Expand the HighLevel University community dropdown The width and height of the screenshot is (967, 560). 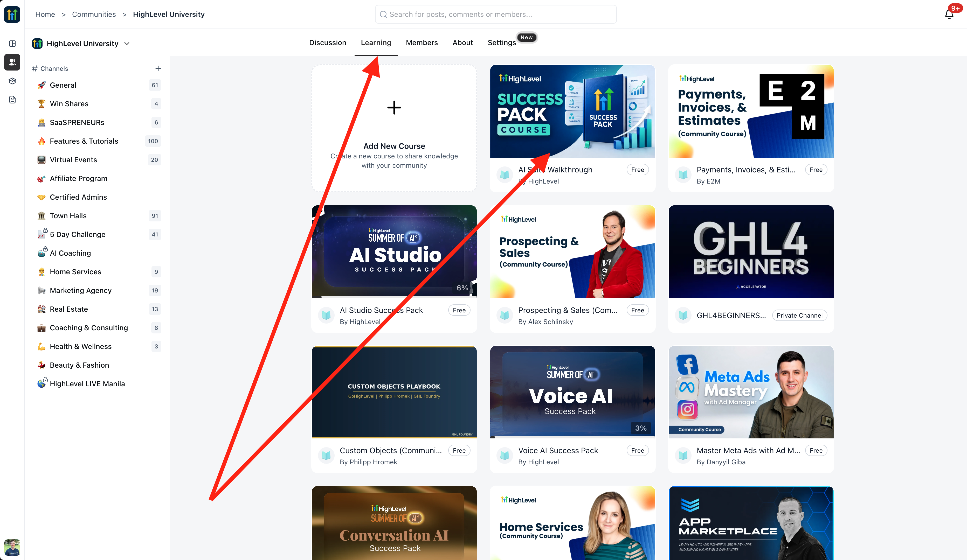127,44
